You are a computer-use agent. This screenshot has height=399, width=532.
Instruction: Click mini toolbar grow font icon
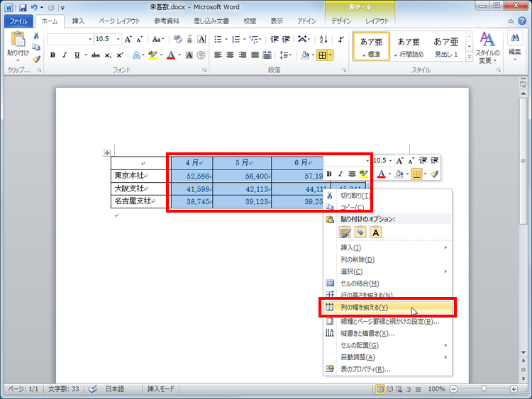(399, 161)
